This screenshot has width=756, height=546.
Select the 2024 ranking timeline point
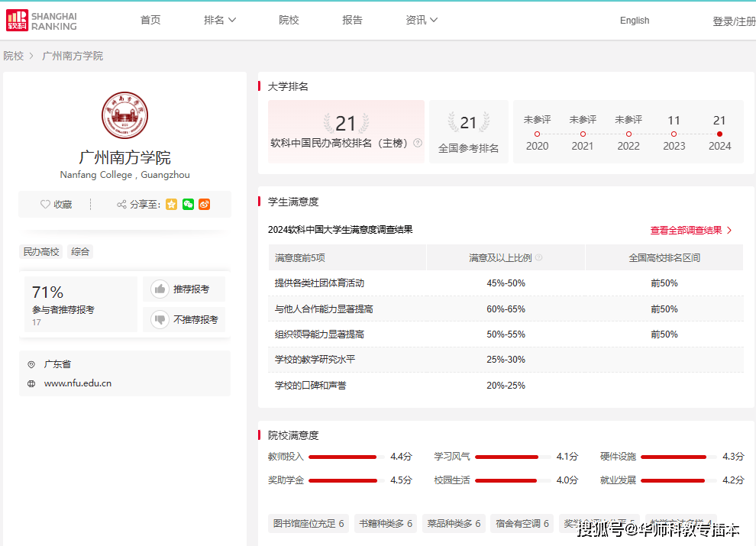coord(719,134)
